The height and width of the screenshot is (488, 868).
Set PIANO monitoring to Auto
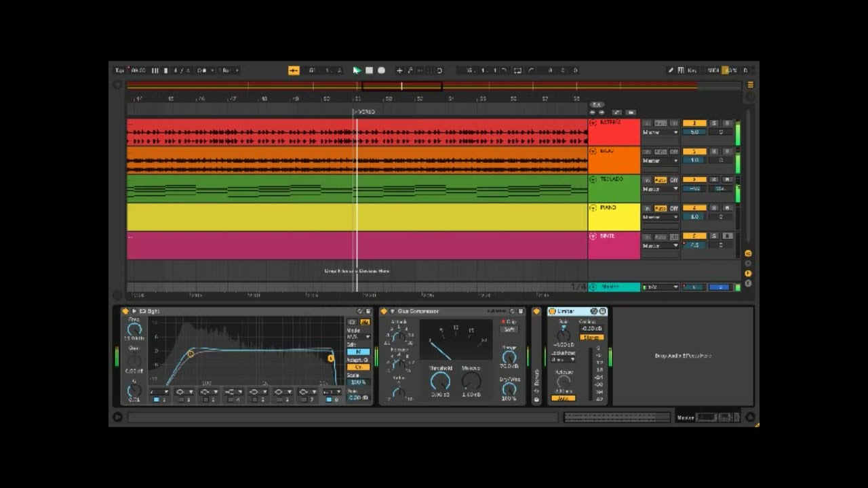(x=660, y=209)
